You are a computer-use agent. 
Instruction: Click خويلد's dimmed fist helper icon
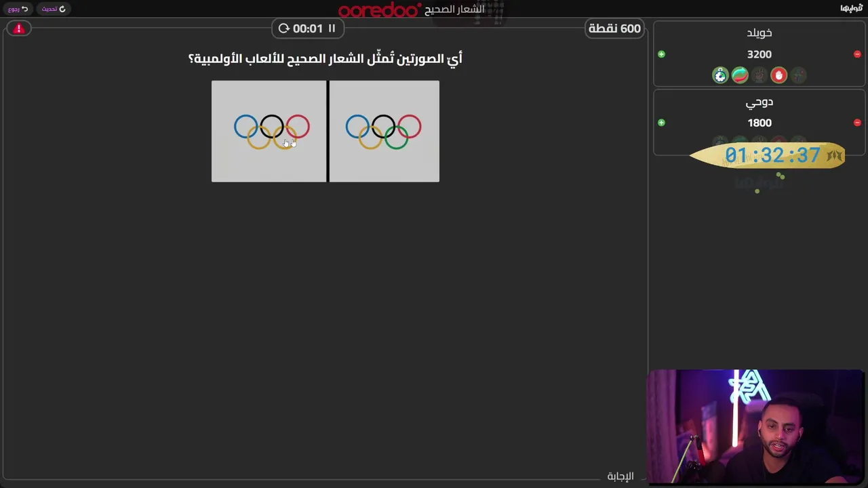(759, 75)
